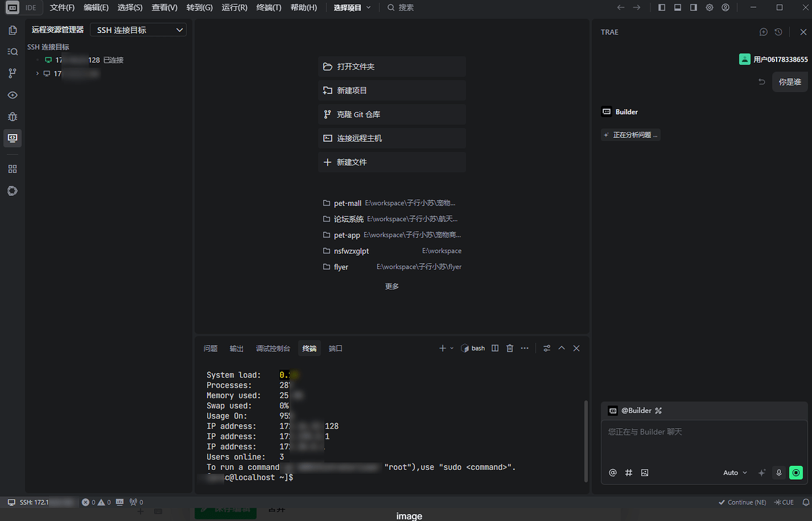Open the Source Control view
This screenshot has width=812, height=521.
point(12,73)
